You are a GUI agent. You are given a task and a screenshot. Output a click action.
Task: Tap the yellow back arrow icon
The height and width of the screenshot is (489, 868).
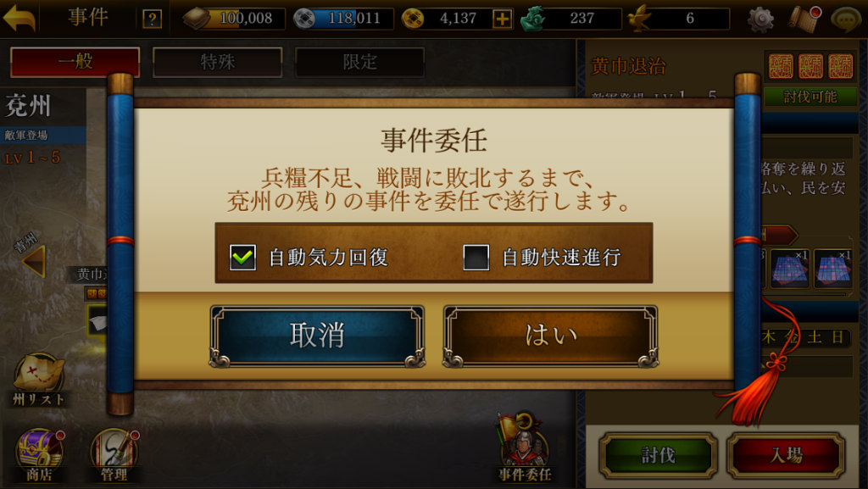coord(19,19)
